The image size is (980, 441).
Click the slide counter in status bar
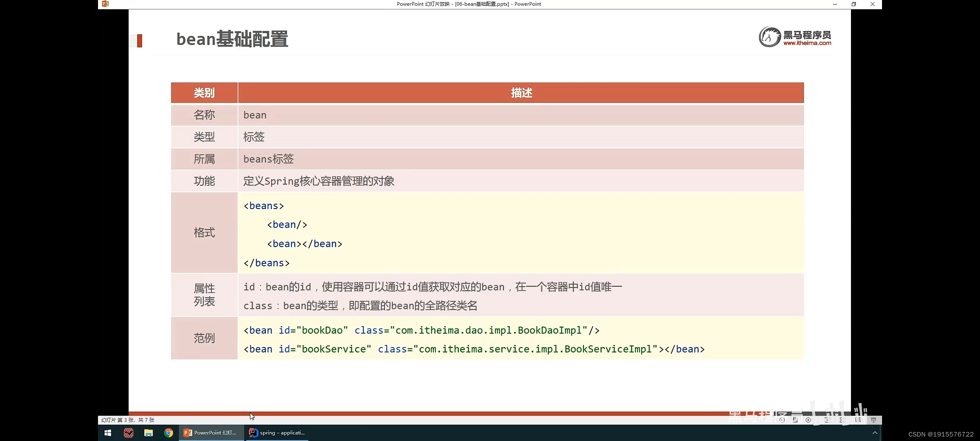coord(128,420)
